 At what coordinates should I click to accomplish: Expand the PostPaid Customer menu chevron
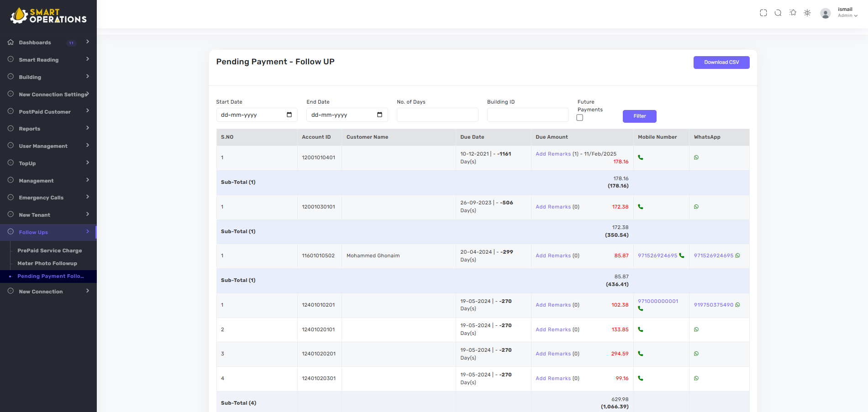click(87, 110)
